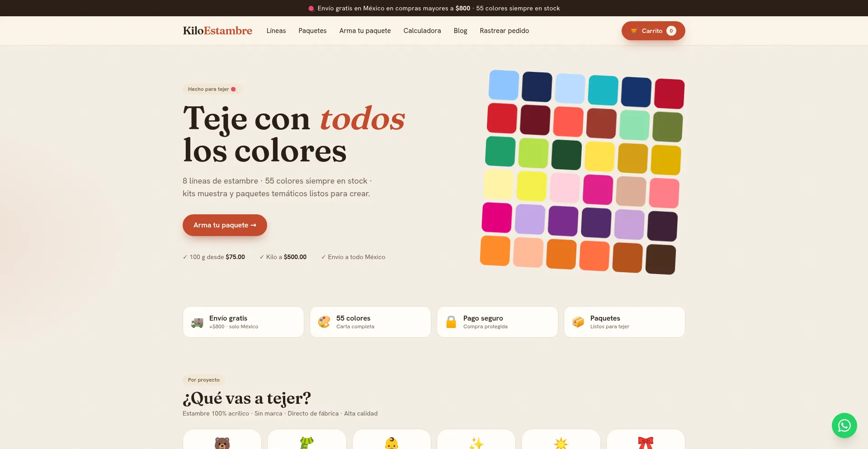
Task: Pick the light sky blue swatch in the top row
Action: pos(504,85)
